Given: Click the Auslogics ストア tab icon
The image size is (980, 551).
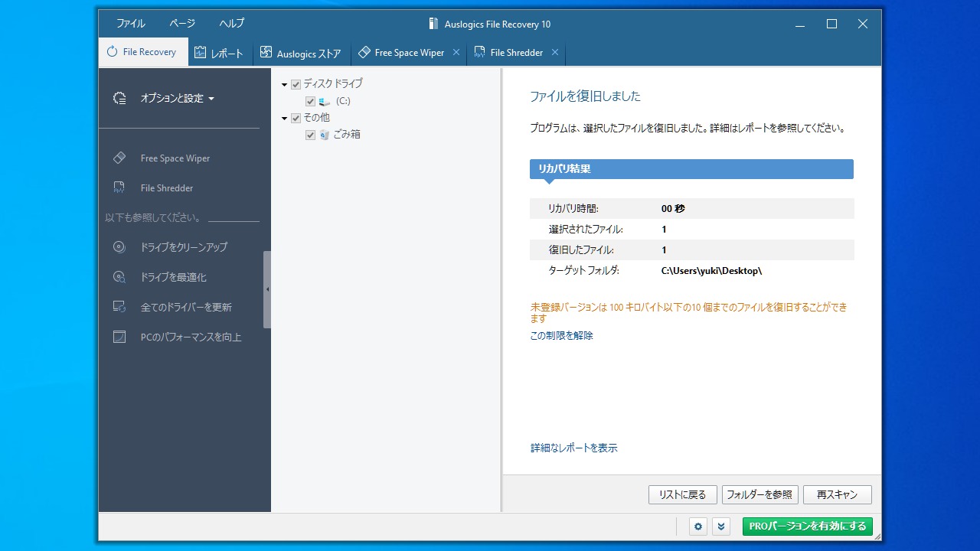Looking at the screenshot, I should point(266,52).
